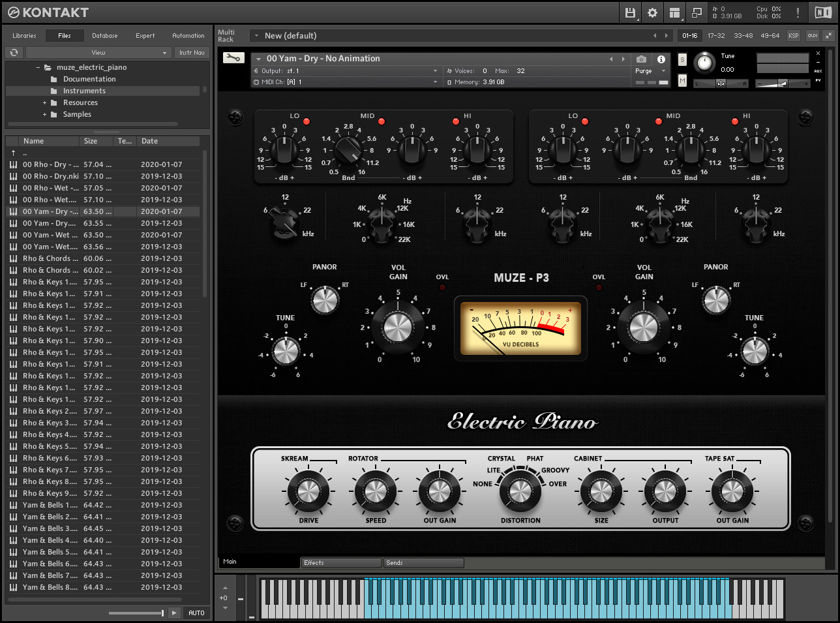The image size is (840, 623).
Task: Mute the instrument with M button
Action: [x=682, y=80]
